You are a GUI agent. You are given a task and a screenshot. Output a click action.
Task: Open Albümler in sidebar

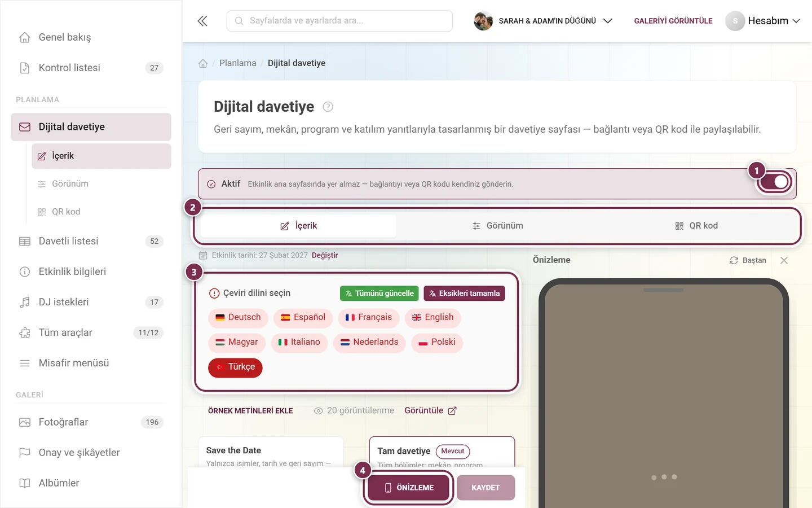pyautogui.click(x=91, y=483)
